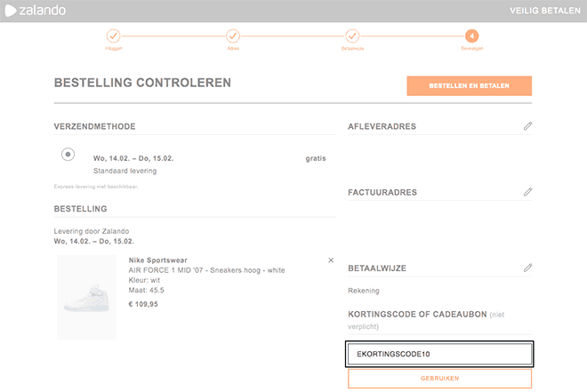Viewport: 587px width, 392px height.
Task: Click 'Levering door Zalando' text
Action: pos(92,231)
